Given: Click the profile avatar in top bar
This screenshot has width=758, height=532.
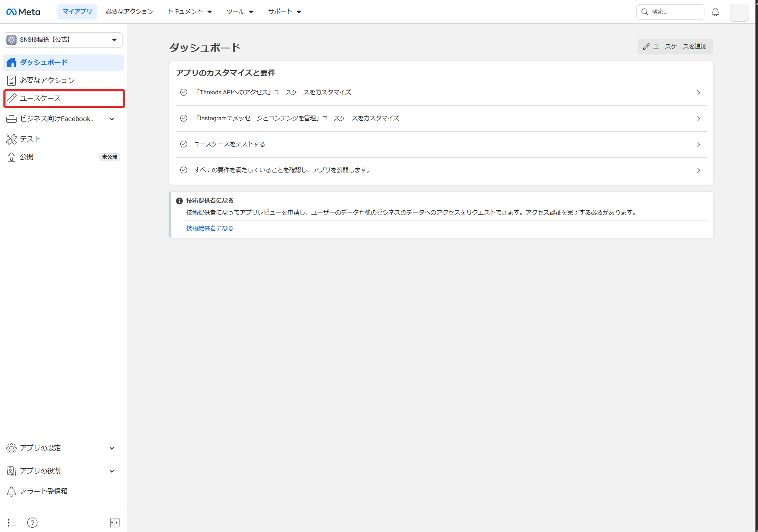Looking at the screenshot, I should [x=739, y=12].
